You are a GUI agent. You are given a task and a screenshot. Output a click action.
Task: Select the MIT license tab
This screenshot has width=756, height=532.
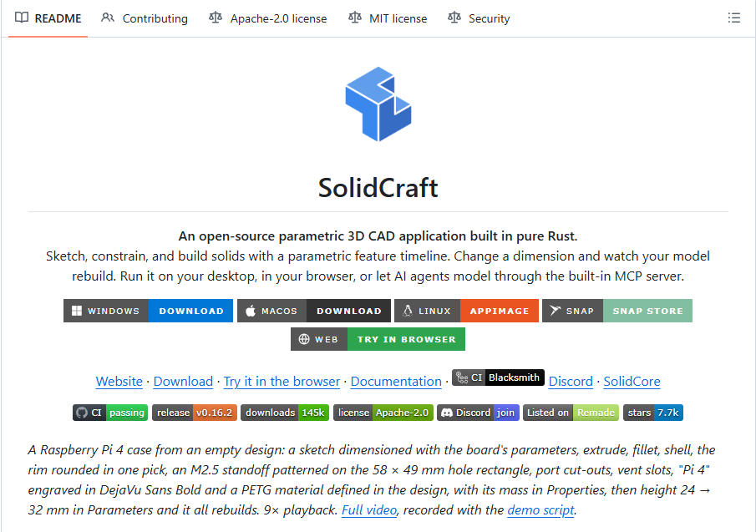[x=388, y=18]
